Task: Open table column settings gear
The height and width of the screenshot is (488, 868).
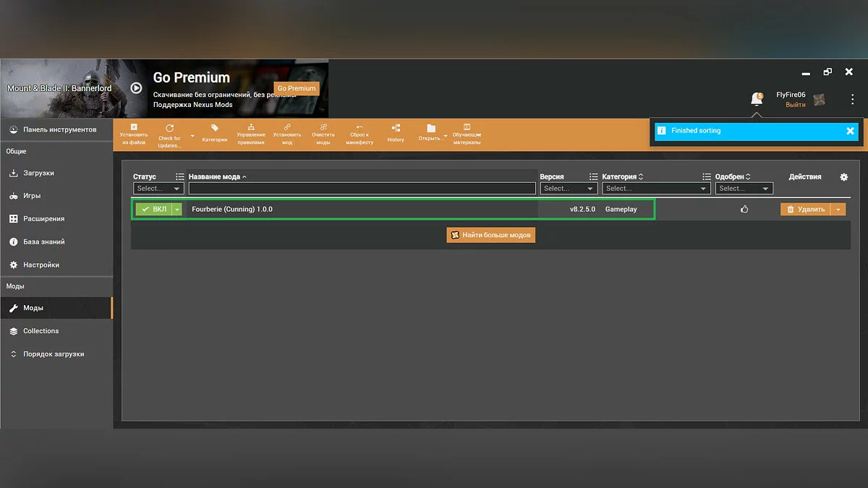Action: [843, 176]
